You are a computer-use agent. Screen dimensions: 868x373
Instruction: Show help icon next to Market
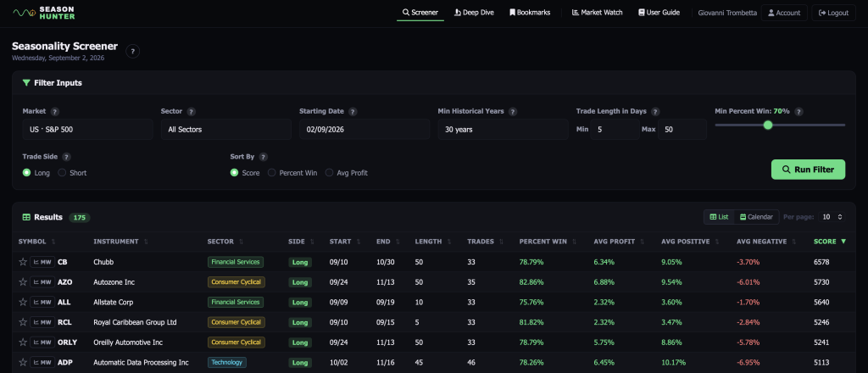(55, 111)
